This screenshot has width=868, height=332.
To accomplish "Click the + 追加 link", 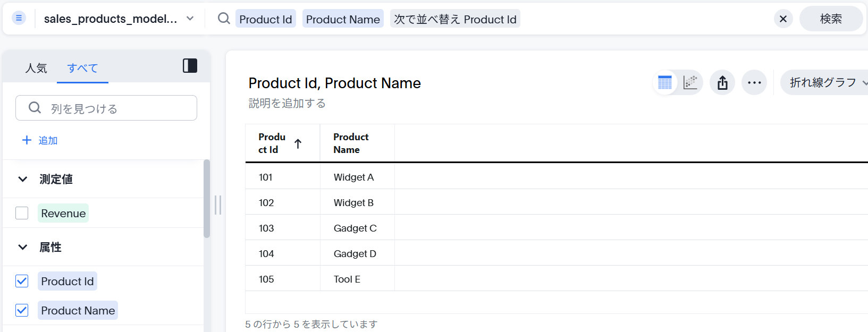I will pos(40,140).
